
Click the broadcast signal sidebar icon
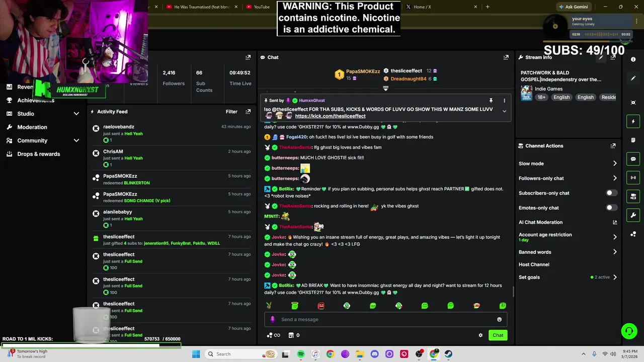[633, 177]
